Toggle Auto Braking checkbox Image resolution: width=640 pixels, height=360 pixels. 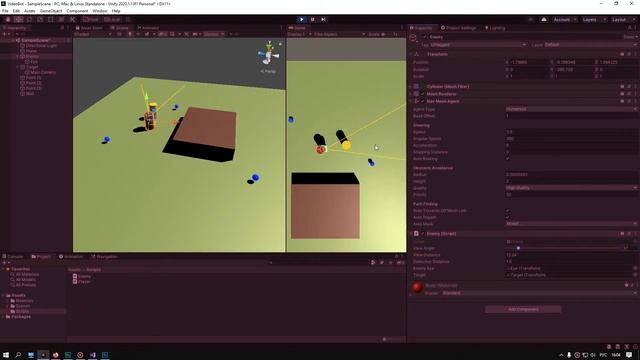coord(508,158)
